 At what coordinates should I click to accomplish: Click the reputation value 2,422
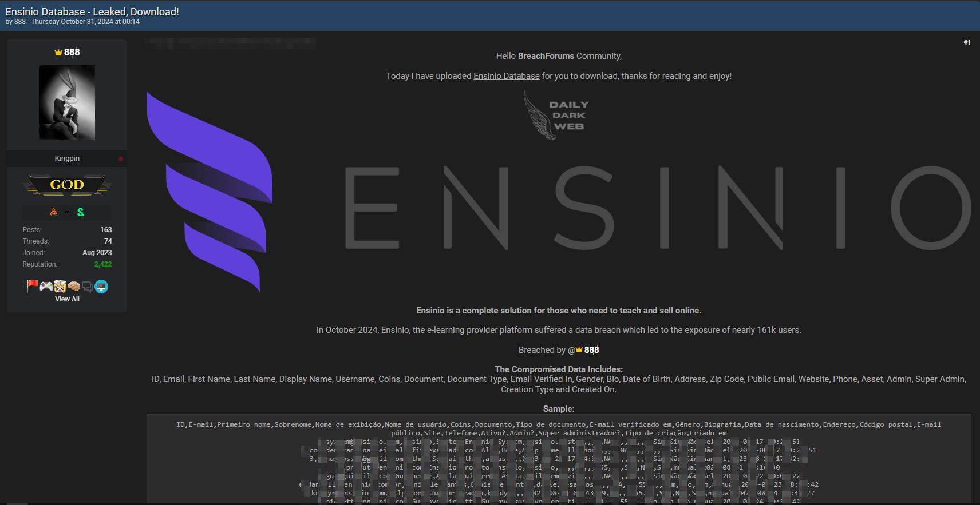[x=103, y=264]
